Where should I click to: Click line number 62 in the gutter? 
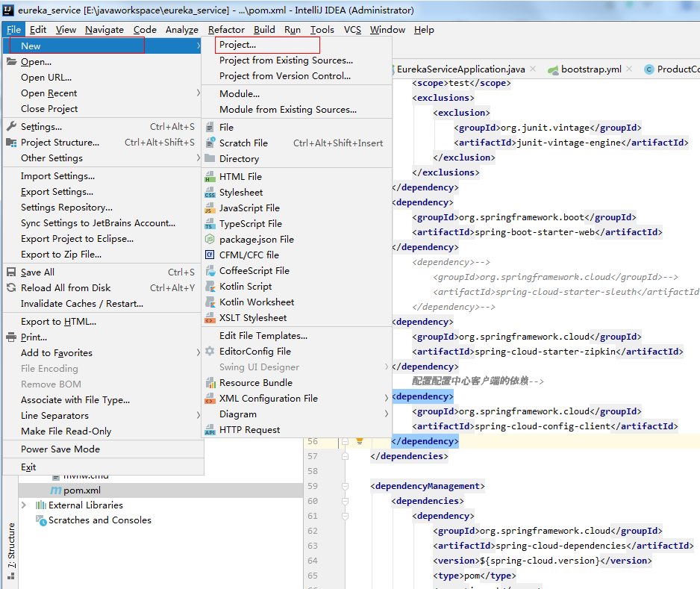(x=313, y=531)
